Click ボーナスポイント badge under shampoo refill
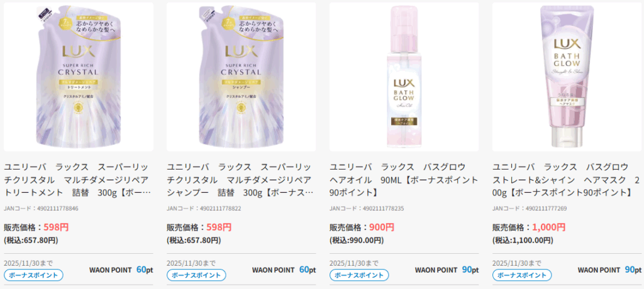Image resolution: width=644 pixels, height=289 pixels. [196, 275]
